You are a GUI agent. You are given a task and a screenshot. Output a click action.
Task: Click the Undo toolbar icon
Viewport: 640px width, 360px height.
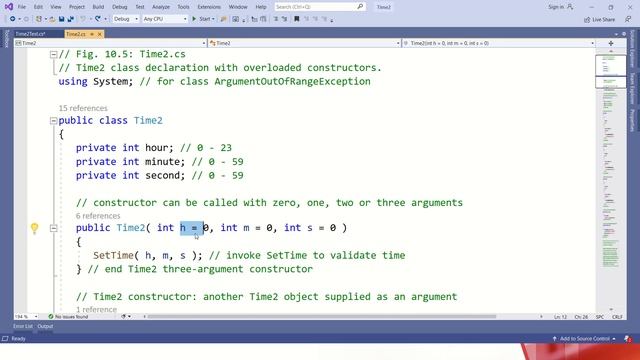pyautogui.click(x=83, y=19)
